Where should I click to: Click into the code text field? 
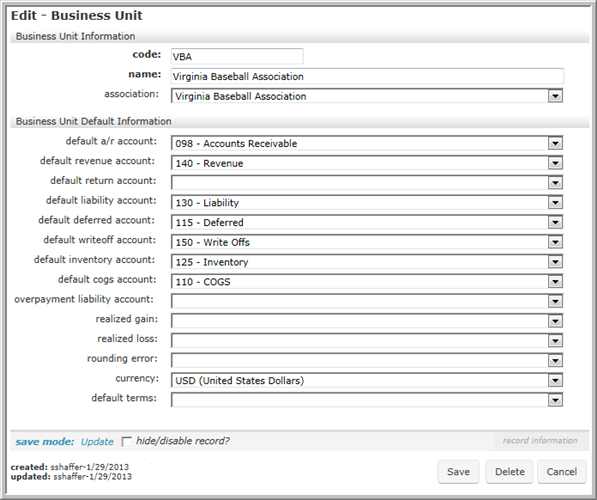(237, 56)
